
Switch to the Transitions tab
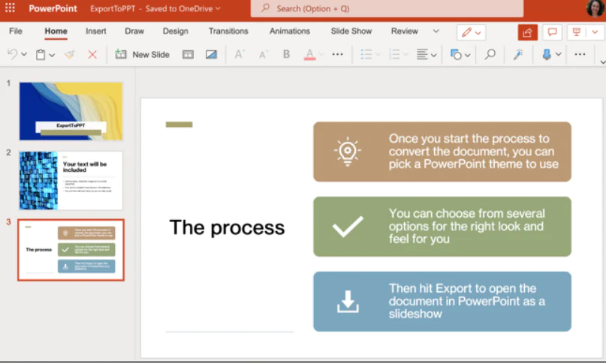228,32
